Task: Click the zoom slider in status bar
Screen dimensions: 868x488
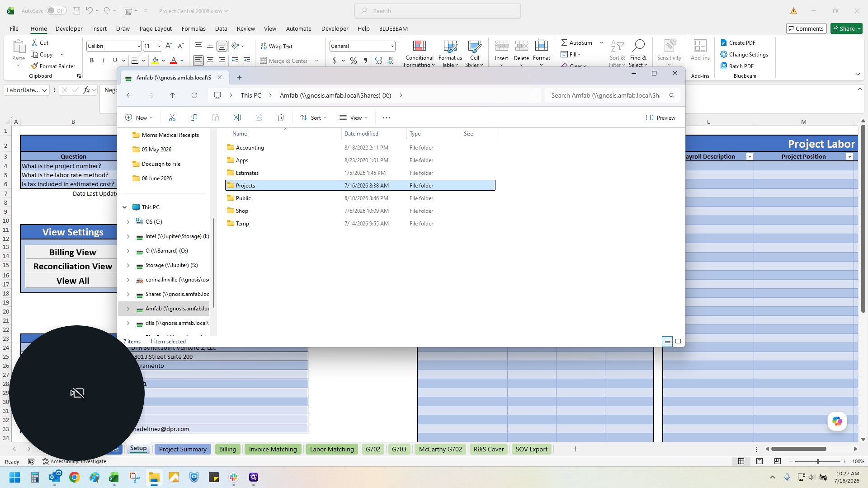Action: click(x=817, y=461)
